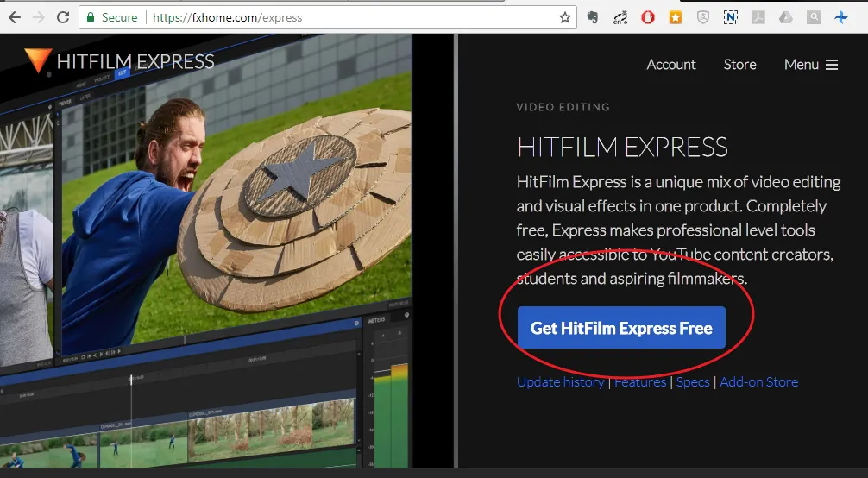Click the browser forward arrow
The image size is (868, 478).
click(39, 17)
